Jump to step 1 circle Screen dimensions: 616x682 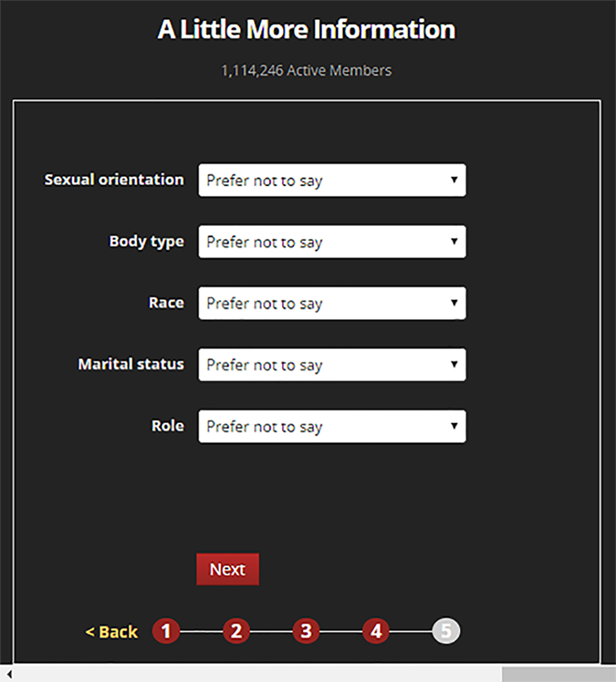click(x=166, y=631)
